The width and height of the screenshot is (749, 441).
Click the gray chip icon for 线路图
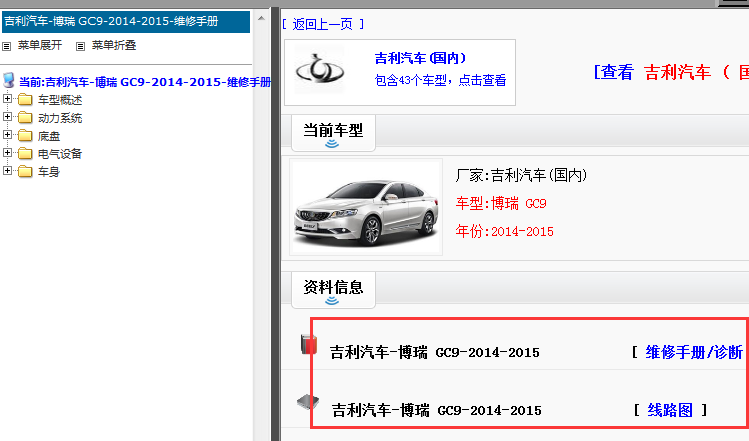tap(308, 402)
